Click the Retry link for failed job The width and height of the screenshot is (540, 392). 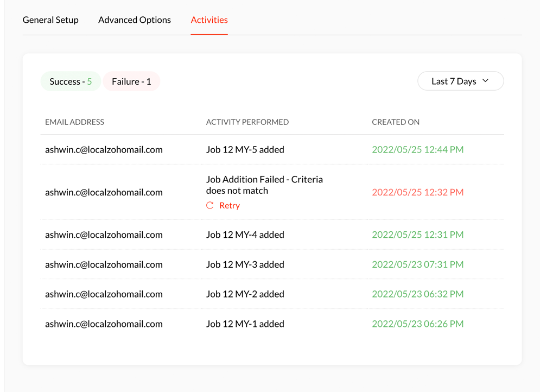coord(229,205)
